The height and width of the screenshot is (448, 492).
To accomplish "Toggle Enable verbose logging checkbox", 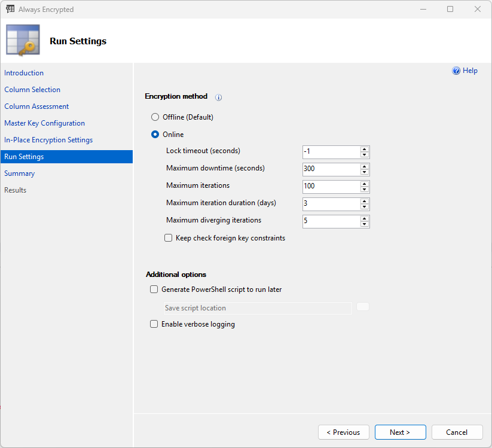I will pos(154,324).
